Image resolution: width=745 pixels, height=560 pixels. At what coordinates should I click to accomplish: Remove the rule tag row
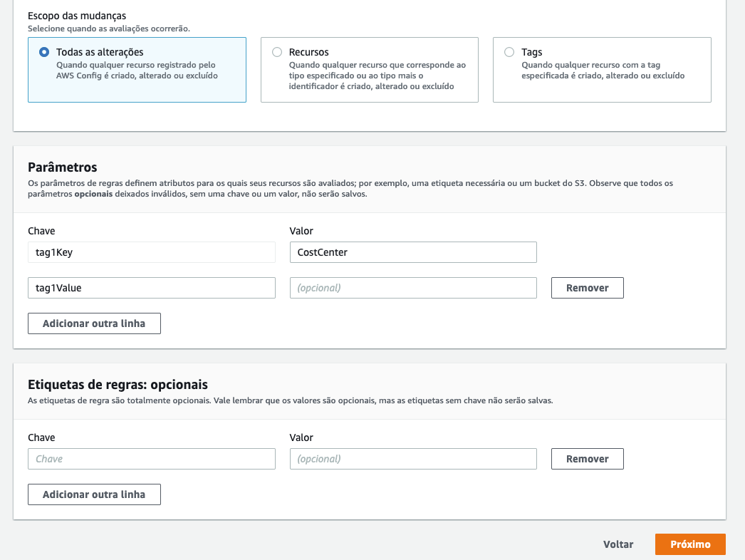click(x=588, y=460)
